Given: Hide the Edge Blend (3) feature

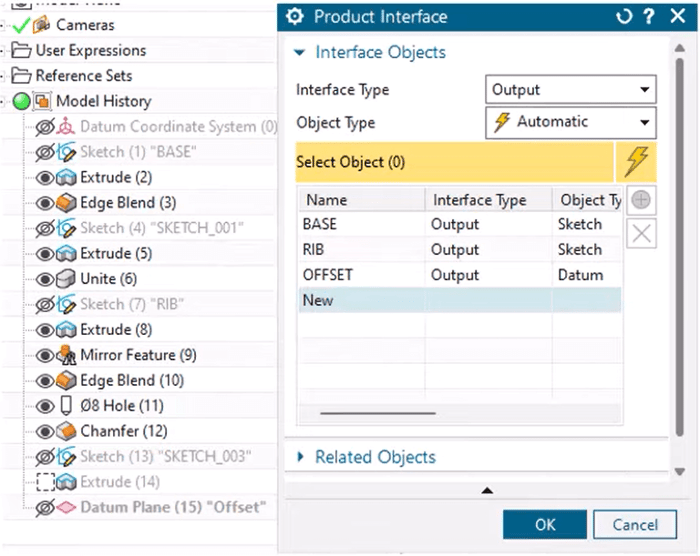Looking at the screenshot, I should pos(45,203).
